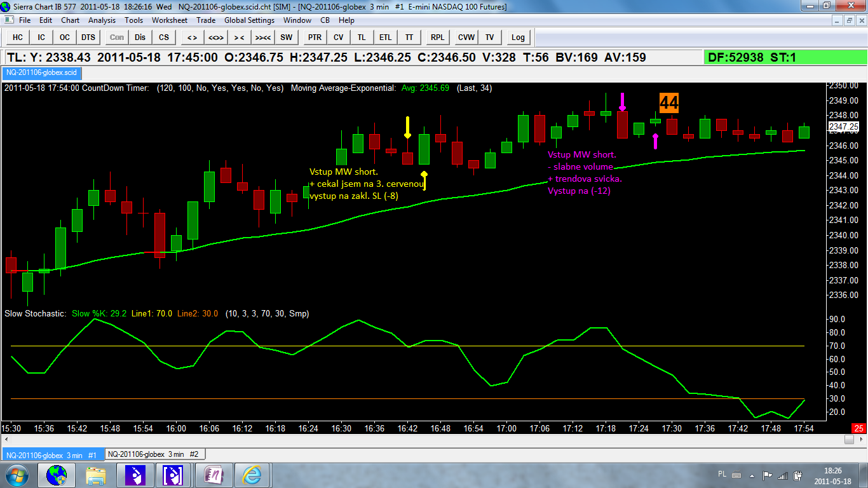Click the greyed Con connect button
The image size is (868, 488).
[117, 37]
